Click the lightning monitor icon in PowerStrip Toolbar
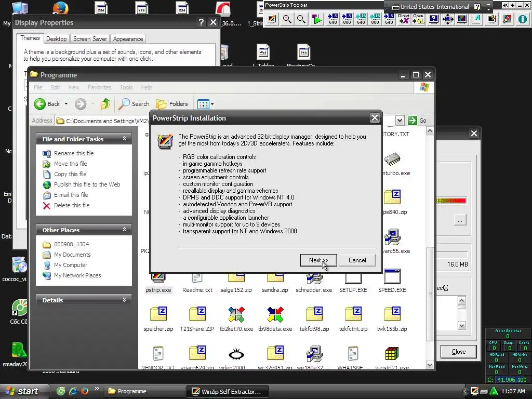532x399 pixels. tap(491, 19)
